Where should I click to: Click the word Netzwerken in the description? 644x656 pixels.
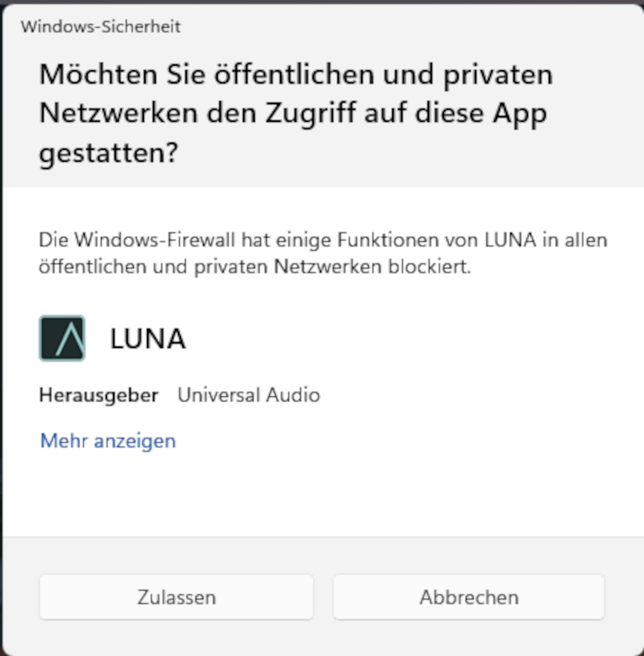(x=328, y=267)
